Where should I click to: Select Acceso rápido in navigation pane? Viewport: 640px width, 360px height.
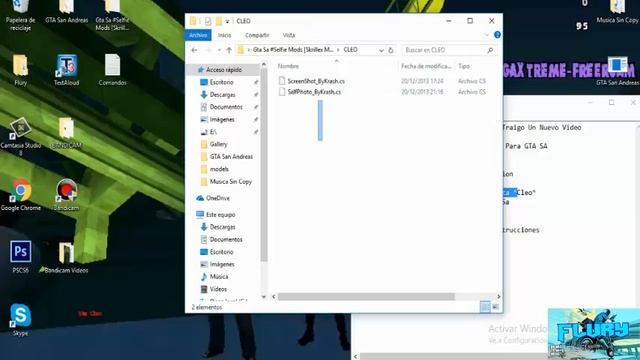pyautogui.click(x=224, y=70)
